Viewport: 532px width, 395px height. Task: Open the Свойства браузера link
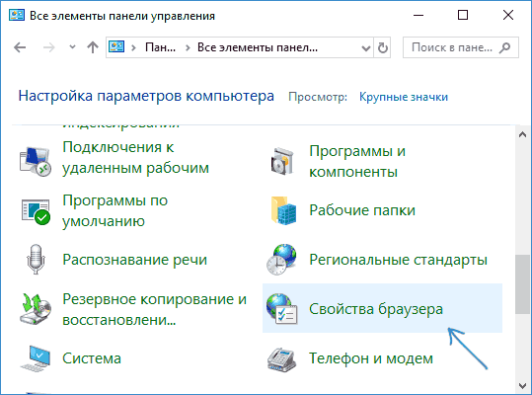coord(376,309)
